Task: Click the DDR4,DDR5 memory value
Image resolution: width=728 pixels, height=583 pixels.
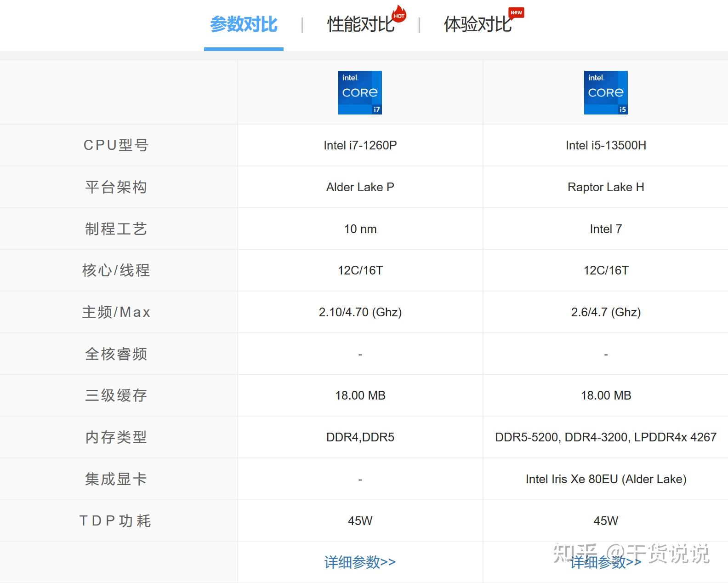Action: [360, 437]
